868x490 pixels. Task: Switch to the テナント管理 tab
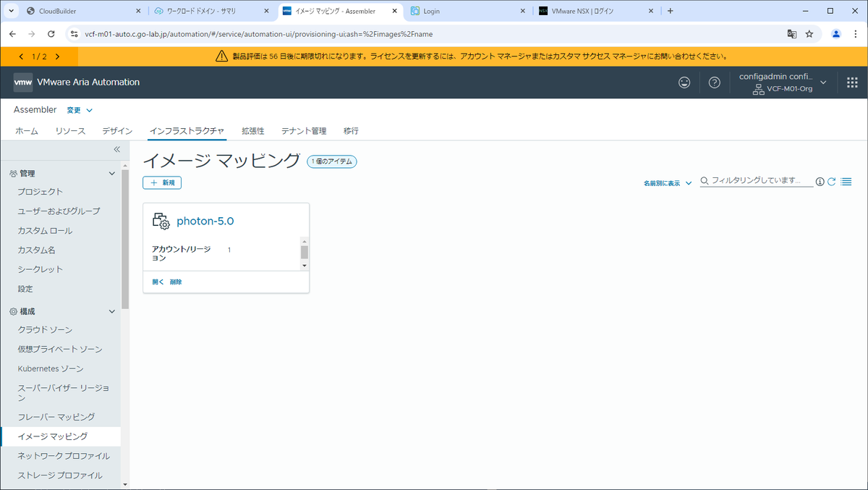tap(304, 131)
